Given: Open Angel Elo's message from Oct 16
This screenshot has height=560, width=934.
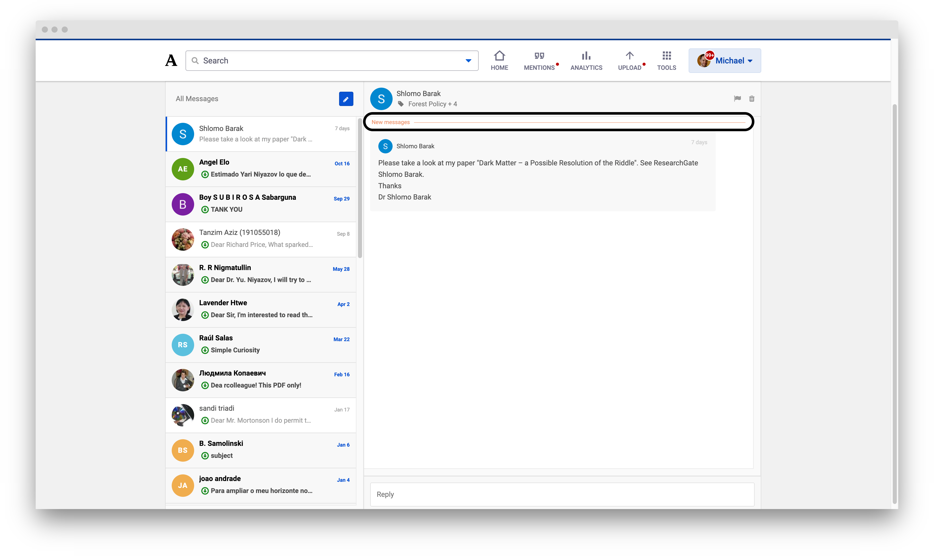Looking at the screenshot, I should (x=261, y=169).
